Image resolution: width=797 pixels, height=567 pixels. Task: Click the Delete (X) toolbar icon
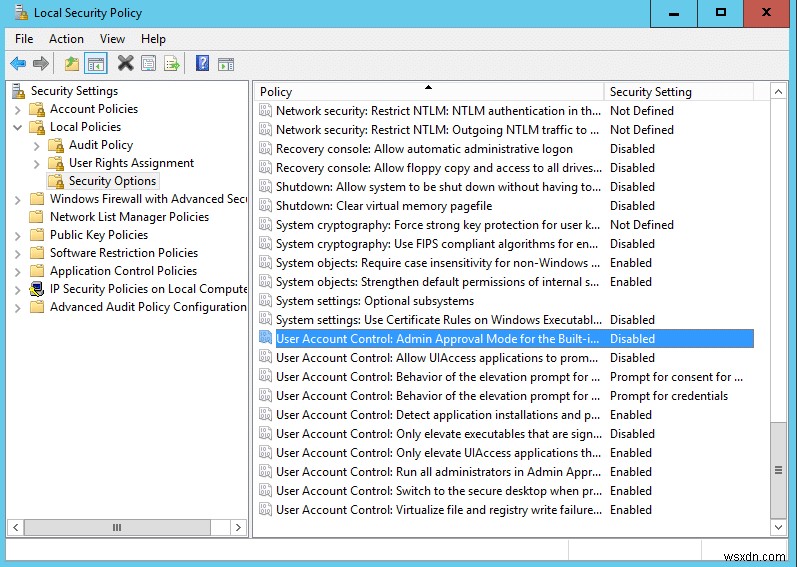pos(125,64)
